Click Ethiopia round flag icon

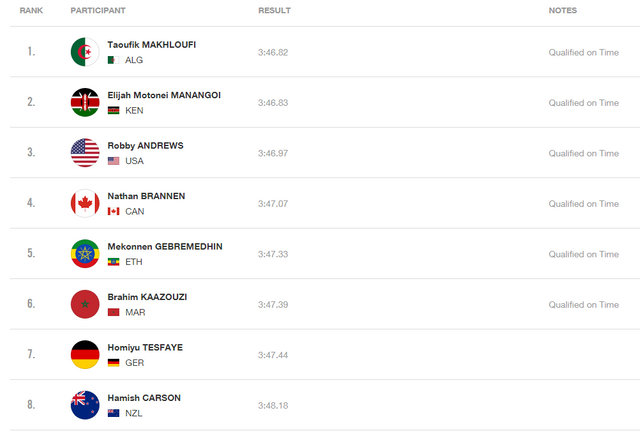pos(85,254)
